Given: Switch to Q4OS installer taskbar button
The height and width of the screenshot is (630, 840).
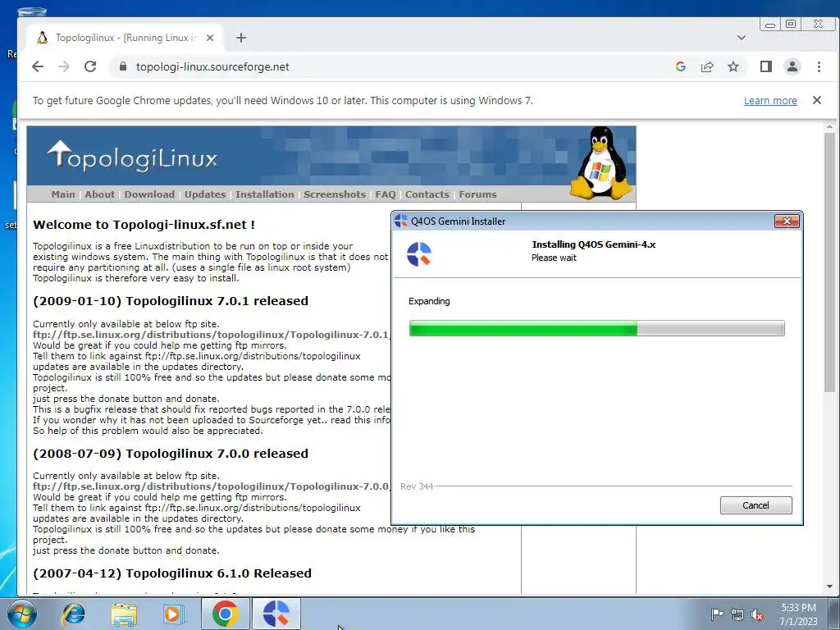Looking at the screenshot, I should [276, 614].
